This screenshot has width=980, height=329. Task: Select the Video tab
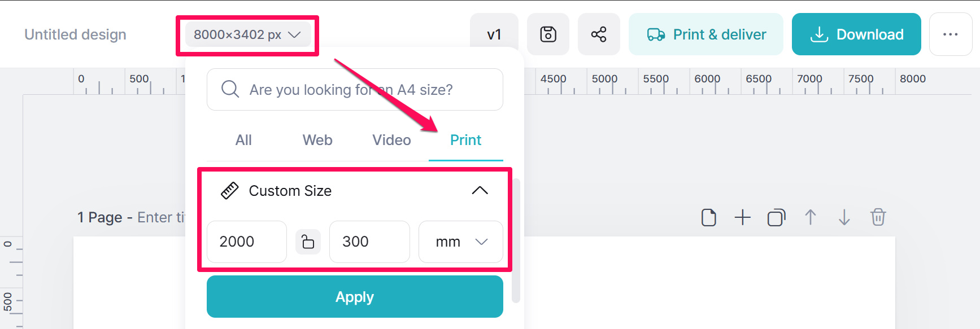391,140
